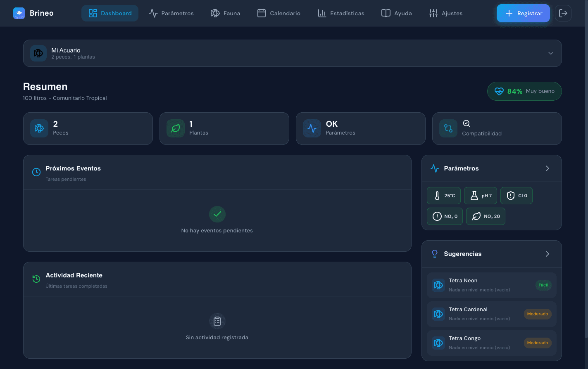Select the Tetra Neon suggestion
The height and width of the screenshot is (369, 588).
click(x=492, y=285)
